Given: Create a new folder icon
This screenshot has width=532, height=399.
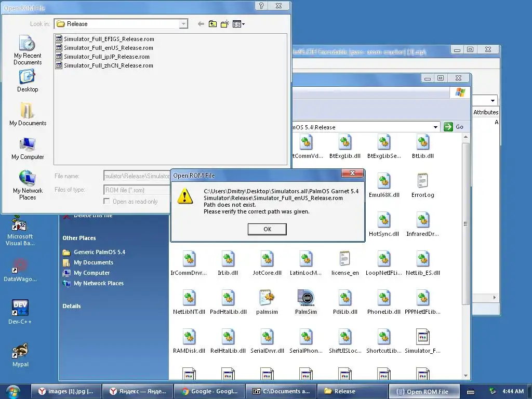Looking at the screenshot, I should pyautogui.click(x=224, y=24).
